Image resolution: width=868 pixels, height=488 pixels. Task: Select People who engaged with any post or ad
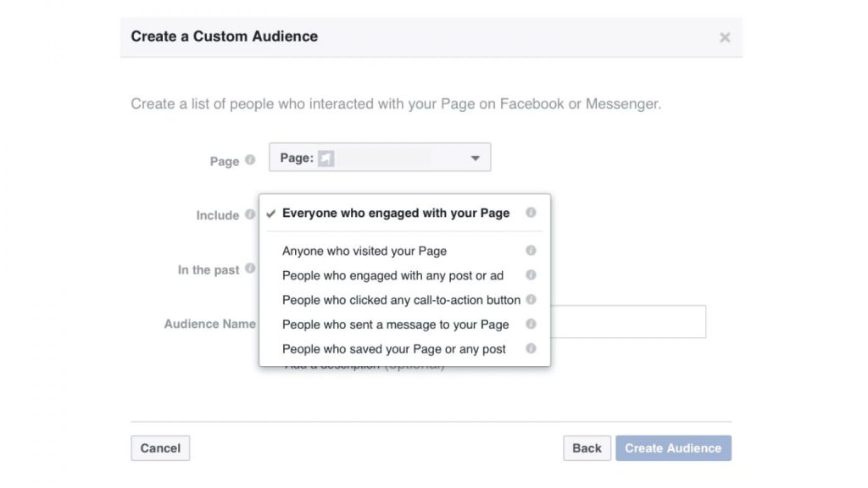click(x=392, y=275)
